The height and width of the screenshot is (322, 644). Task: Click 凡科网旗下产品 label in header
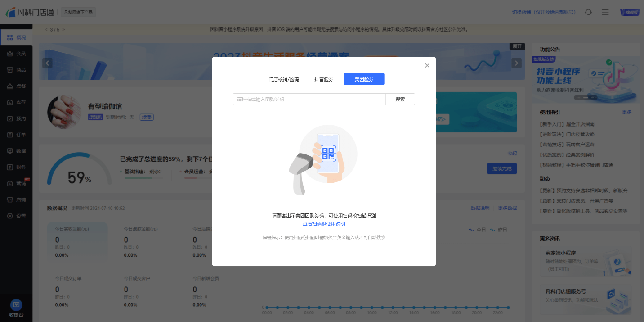[78, 12]
